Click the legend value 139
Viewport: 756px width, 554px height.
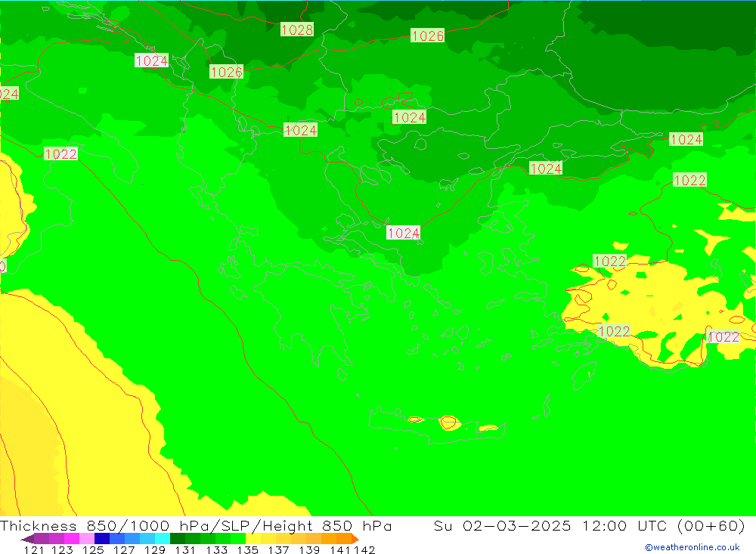pyautogui.click(x=309, y=549)
